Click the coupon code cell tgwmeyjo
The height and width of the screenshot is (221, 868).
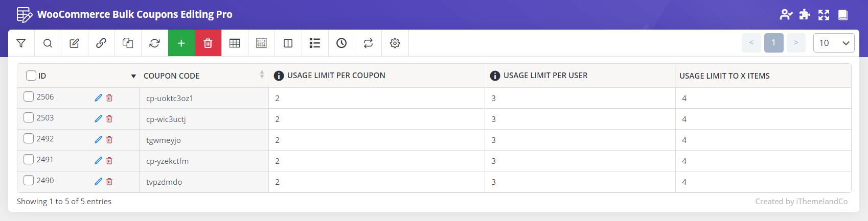(x=164, y=140)
